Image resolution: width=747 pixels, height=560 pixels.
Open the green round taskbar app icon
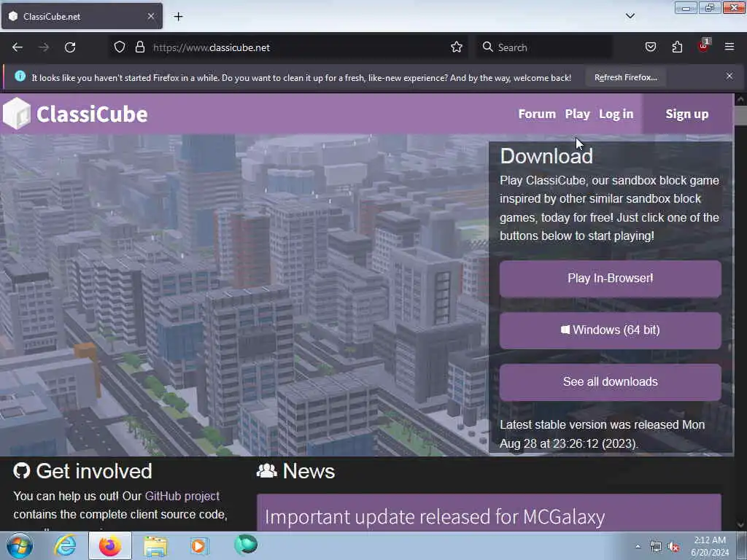point(246,545)
